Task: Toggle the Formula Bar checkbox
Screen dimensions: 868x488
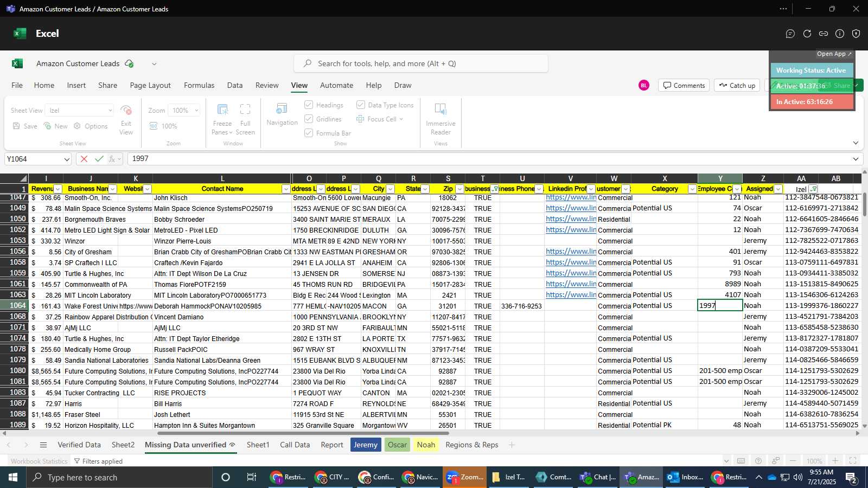Action: coord(309,133)
